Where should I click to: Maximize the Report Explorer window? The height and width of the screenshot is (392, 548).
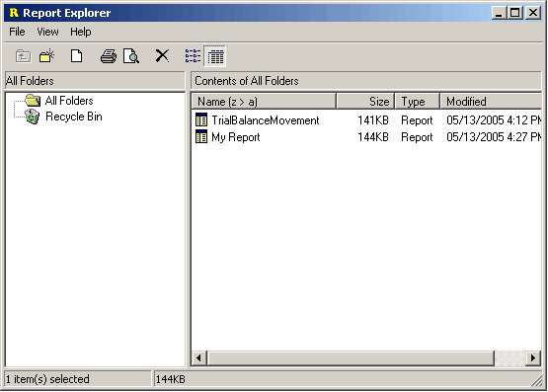coord(514,13)
